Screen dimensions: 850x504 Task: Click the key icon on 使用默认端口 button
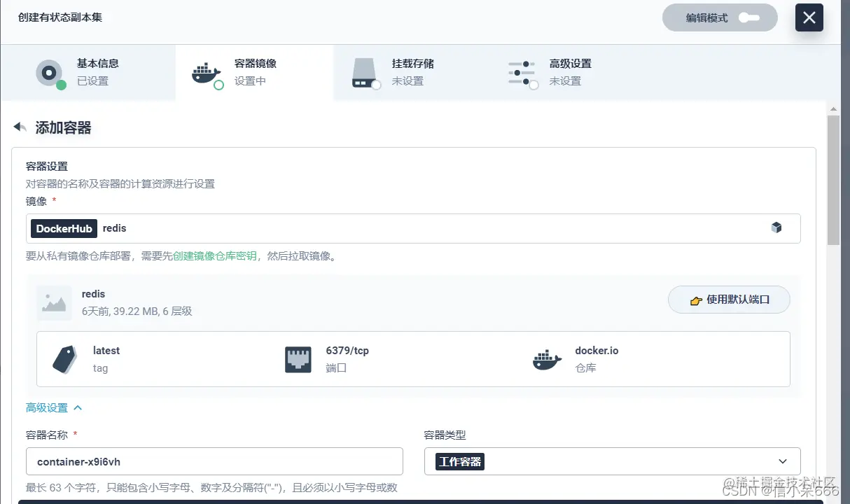[695, 299]
